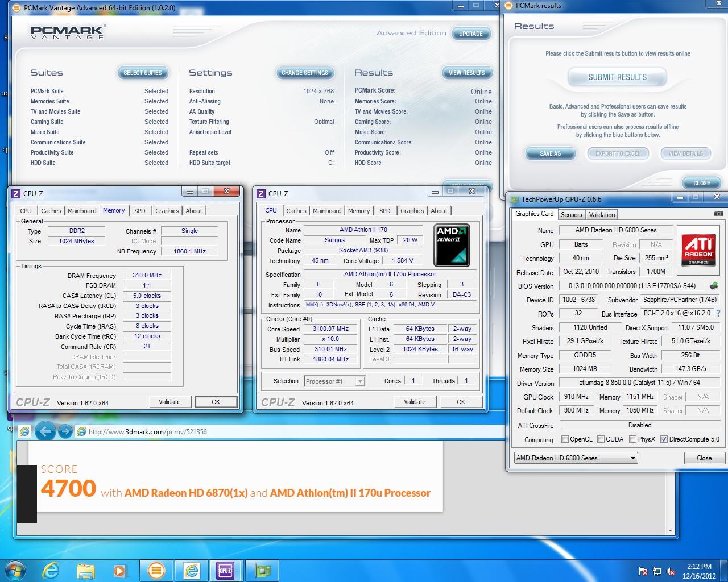Click the Disabled ATI CrossFire field
Viewport: 728px width, 582px height.
tap(640, 425)
